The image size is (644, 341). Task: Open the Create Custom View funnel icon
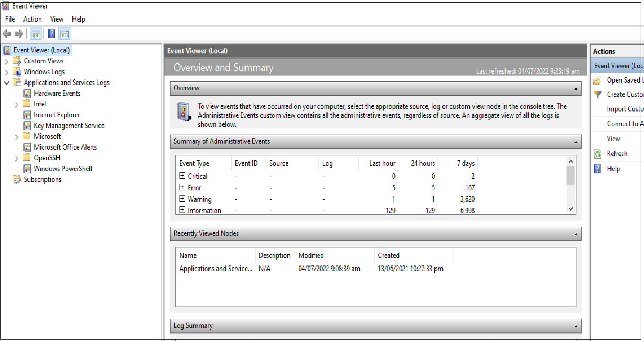[x=598, y=94]
